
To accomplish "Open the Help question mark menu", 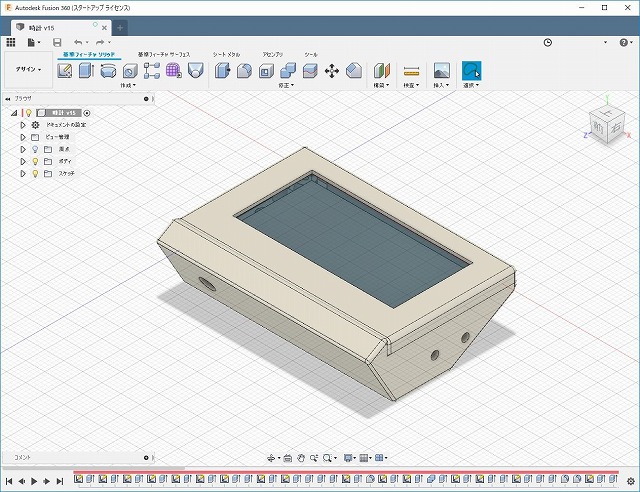I will (x=624, y=42).
